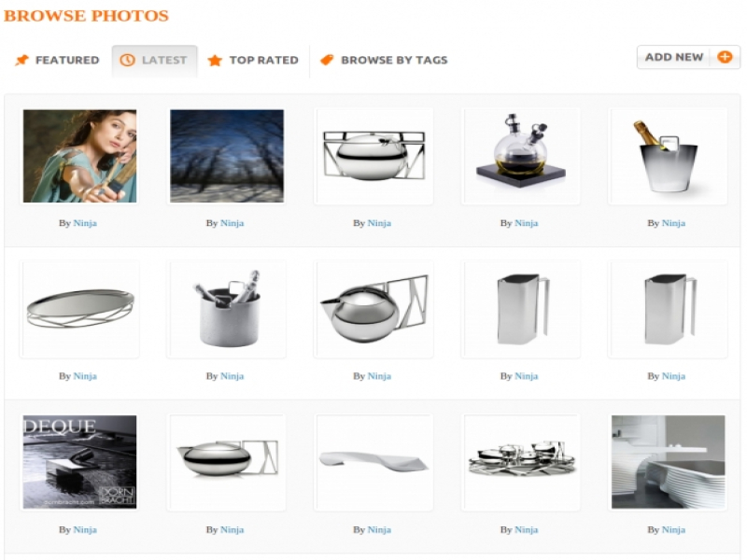View the oil and vinegar globe photo
Screen dimensions: 747x560
coord(521,156)
